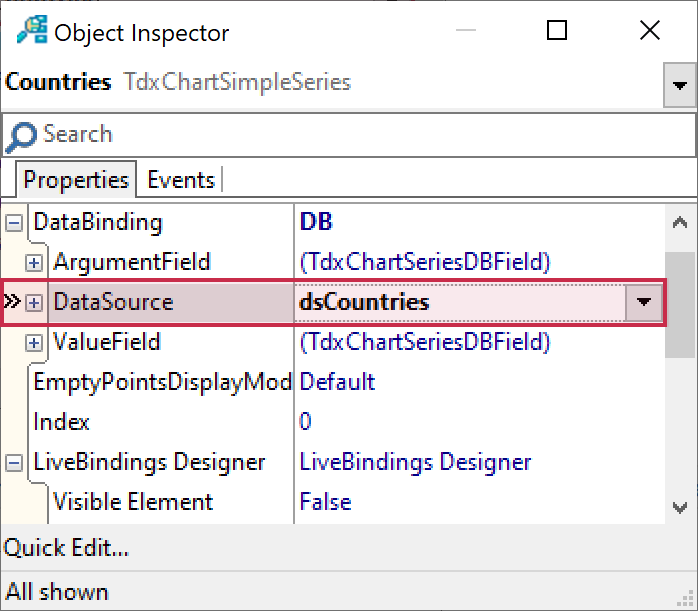Collapse the LiveBindings Designer group

[14, 463]
